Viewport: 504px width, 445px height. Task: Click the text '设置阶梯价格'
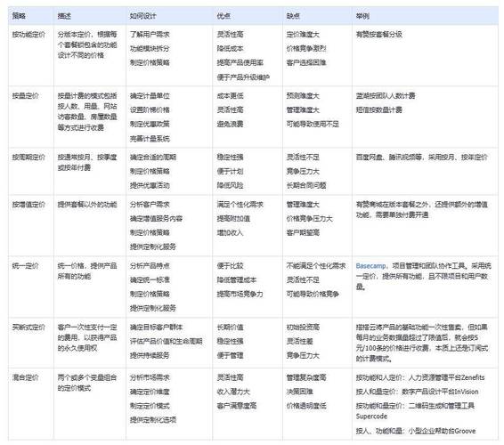tap(150, 109)
